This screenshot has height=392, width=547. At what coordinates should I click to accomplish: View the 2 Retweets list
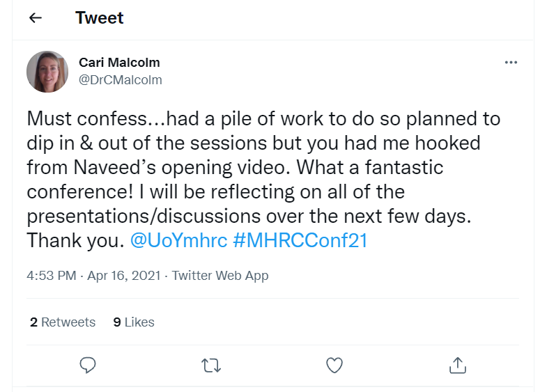click(x=63, y=322)
